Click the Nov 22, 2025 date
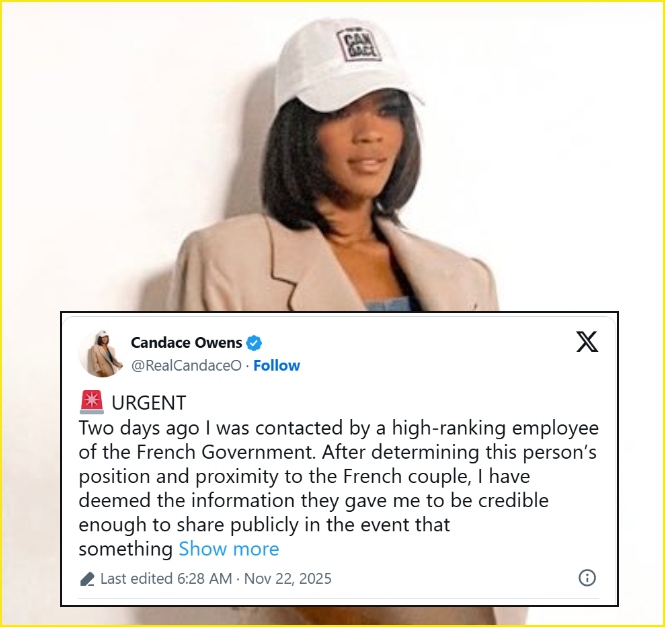The width and height of the screenshot is (665, 627). click(288, 579)
